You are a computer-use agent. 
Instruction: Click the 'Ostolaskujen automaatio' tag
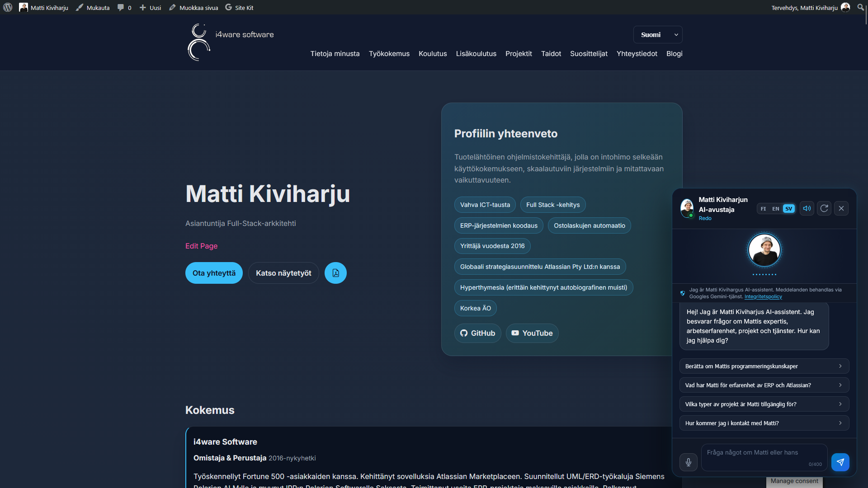(x=589, y=225)
